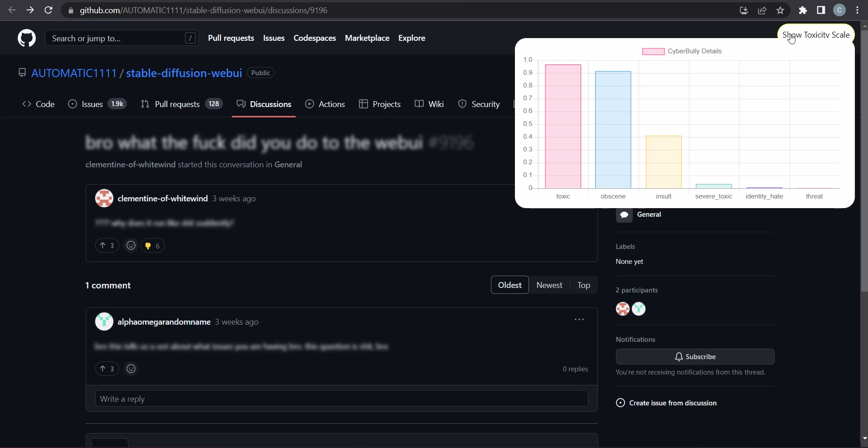868x448 pixels.
Task: Click the '0 replies' text
Action: [x=575, y=369]
